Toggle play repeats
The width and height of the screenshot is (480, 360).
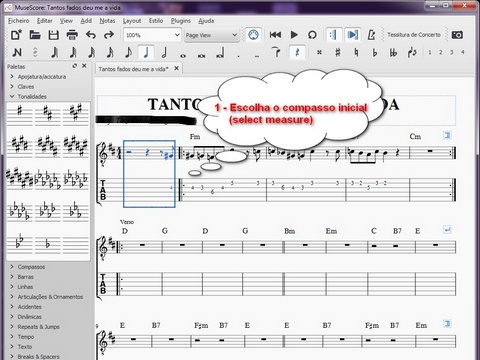pos(333,35)
